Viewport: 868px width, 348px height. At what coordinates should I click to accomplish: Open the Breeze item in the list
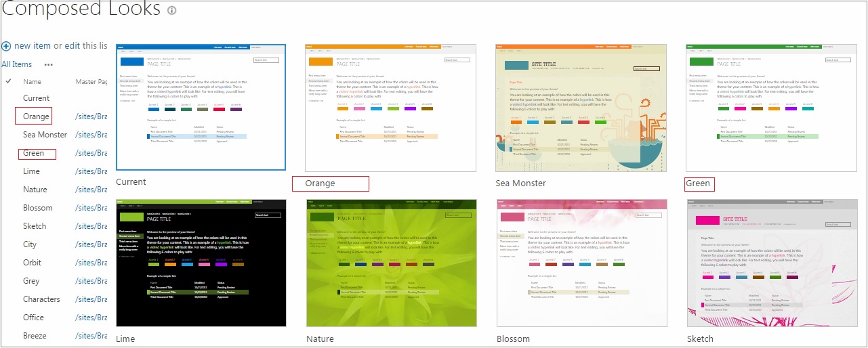pos(35,336)
